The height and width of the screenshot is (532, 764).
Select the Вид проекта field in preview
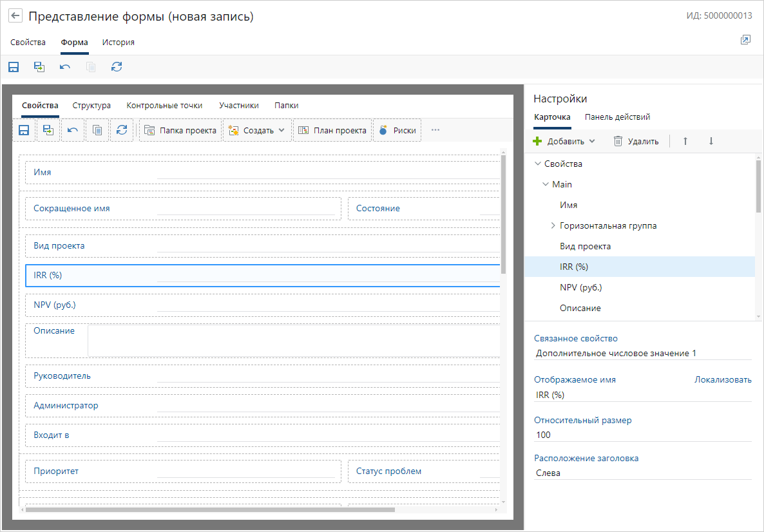263,245
